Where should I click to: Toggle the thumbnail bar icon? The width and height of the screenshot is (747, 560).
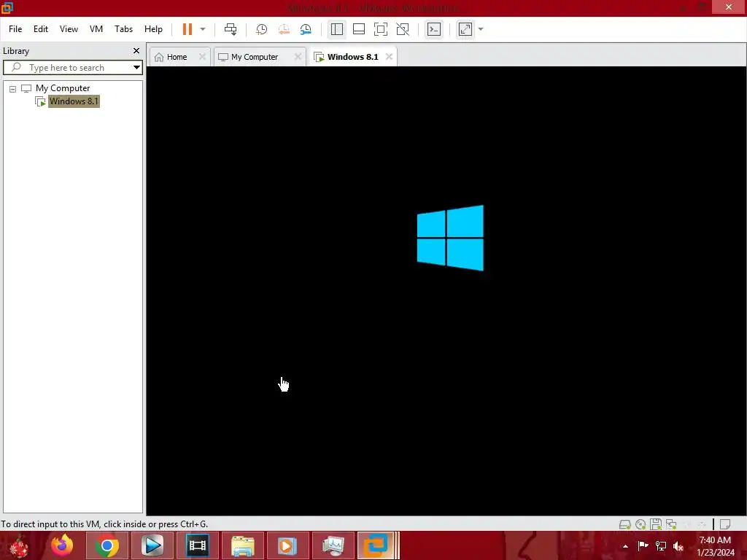click(359, 29)
